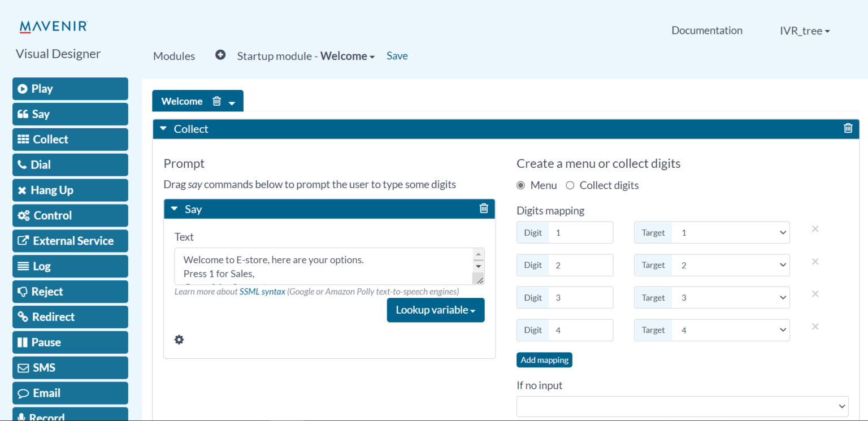Select the Redirect command
The height and width of the screenshot is (421, 868).
pyautogui.click(x=70, y=317)
